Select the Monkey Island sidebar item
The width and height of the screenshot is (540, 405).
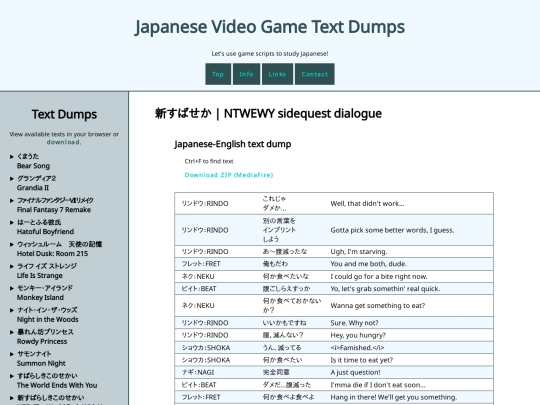[x=45, y=293]
